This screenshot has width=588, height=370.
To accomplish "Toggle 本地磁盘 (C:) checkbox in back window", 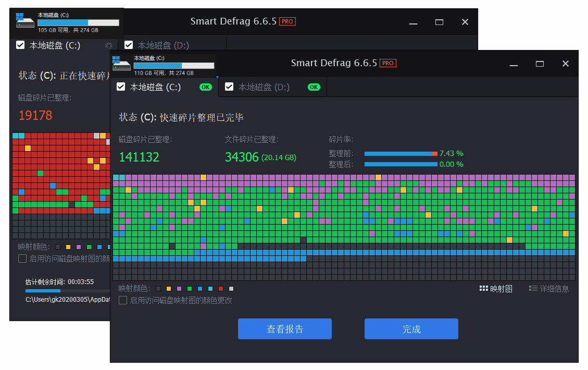I will [x=20, y=45].
